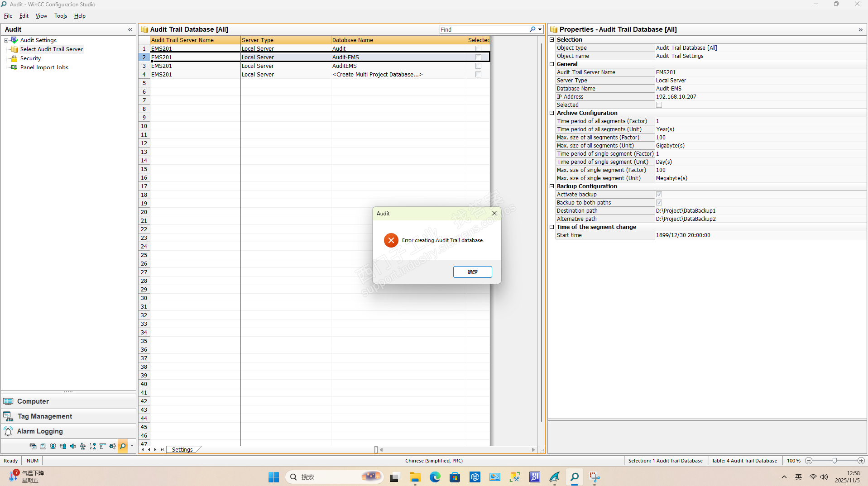
Task: Collapse the Audit navigation pane
Action: (130, 29)
